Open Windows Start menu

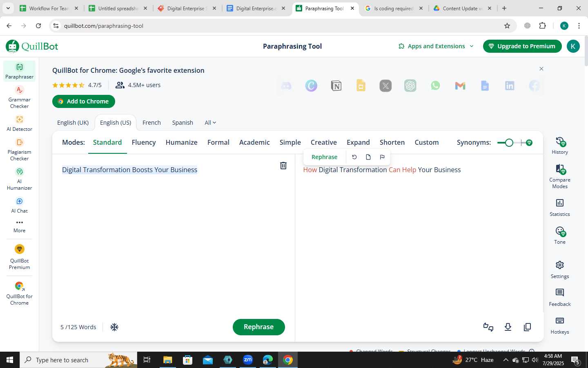click(10, 360)
